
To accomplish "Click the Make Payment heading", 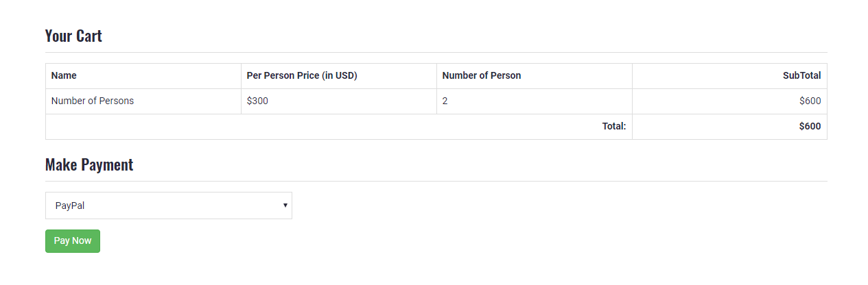I will 89,165.
